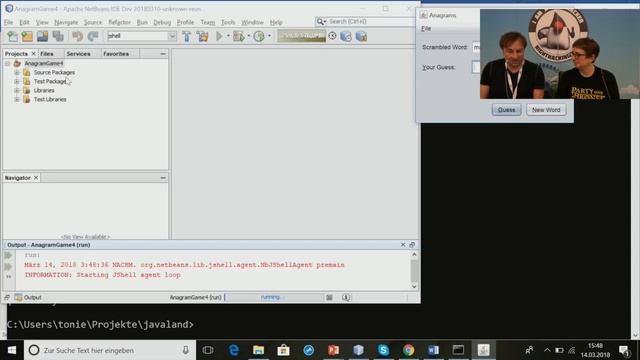Click the round icon after memory bar
The width and height of the screenshot is (640, 360).
coord(332,36)
